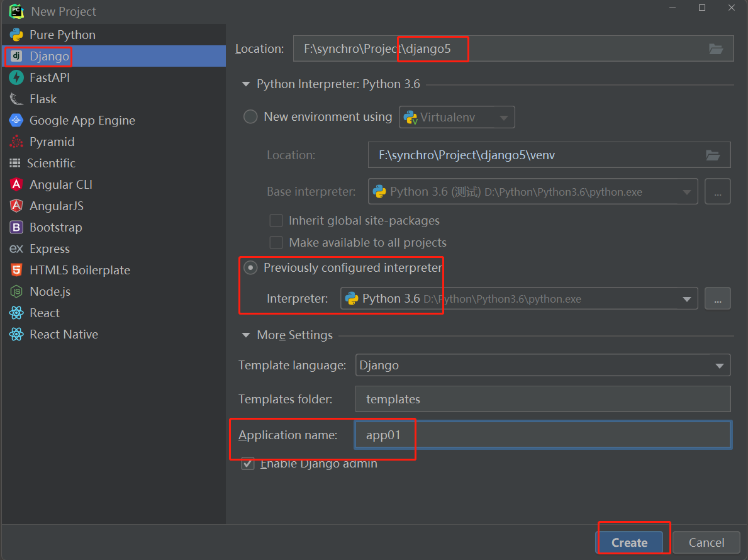This screenshot has width=748, height=560.
Task: Click the AngularJS shield icon
Action: (x=16, y=206)
